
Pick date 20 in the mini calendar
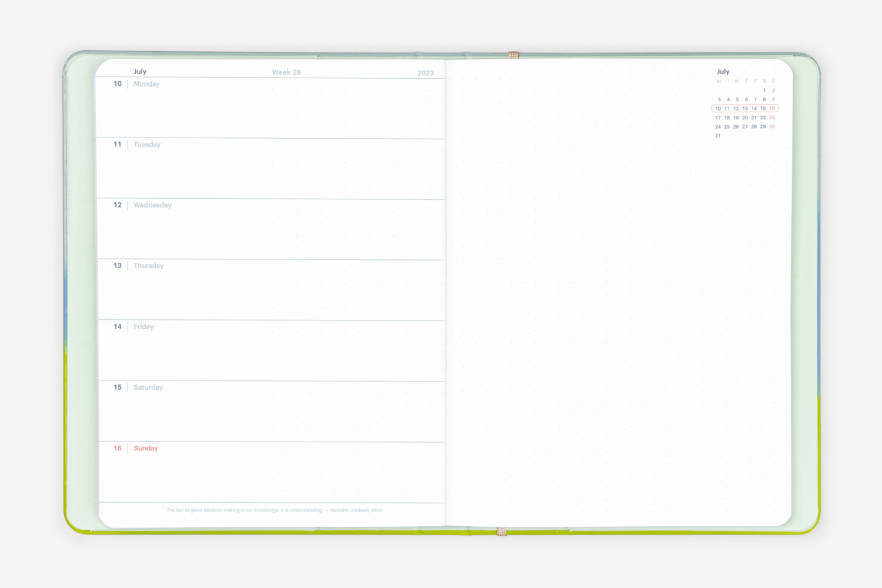[745, 118]
